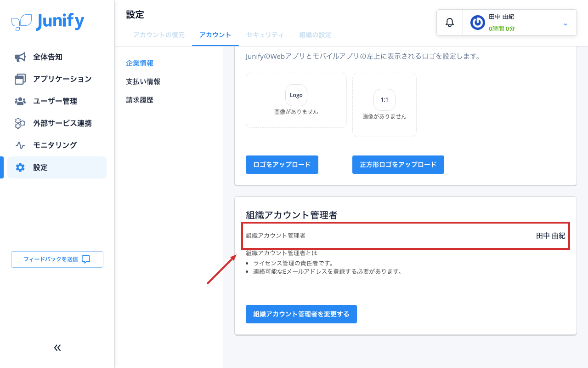Viewport: 588px width, 368px height.
Task: Click the ユーザー管理 people icon
Action: tap(20, 101)
